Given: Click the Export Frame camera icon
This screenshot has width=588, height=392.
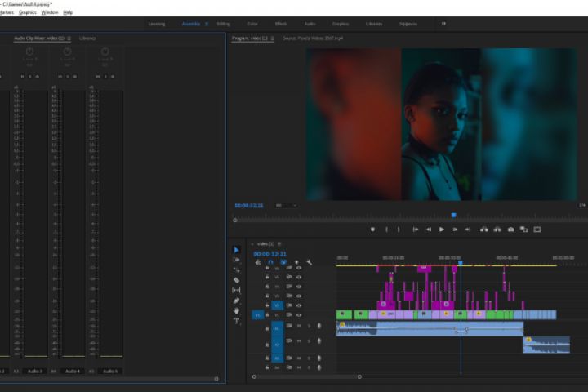Looking at the screenshot, I should point(510,229).
